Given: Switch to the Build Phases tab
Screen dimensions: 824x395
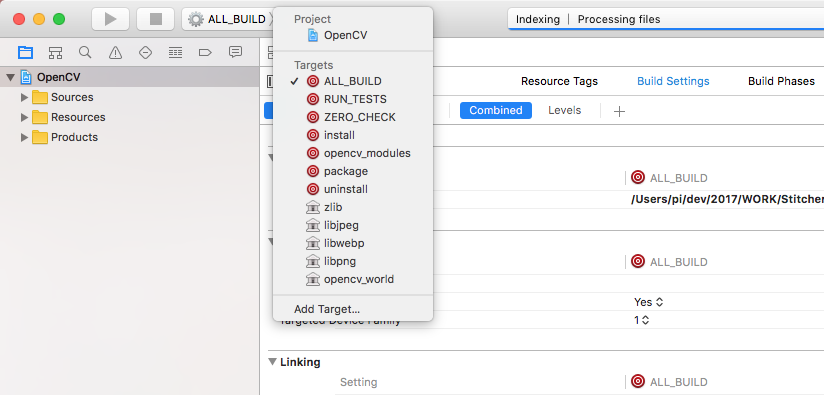Looking at the screenshot, I should pos(781,81).
